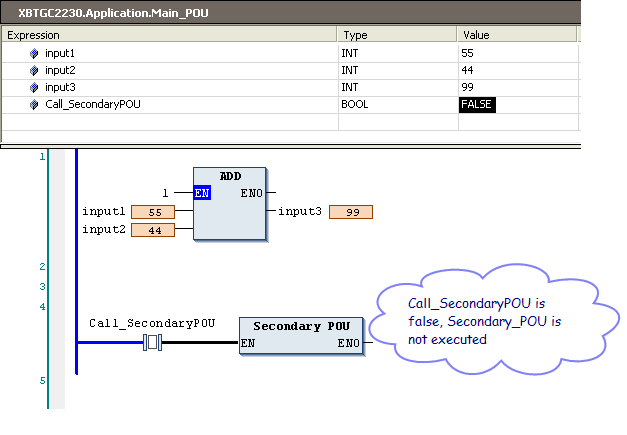Click the inline value 44 next to input2

click(x=153, y=230)
